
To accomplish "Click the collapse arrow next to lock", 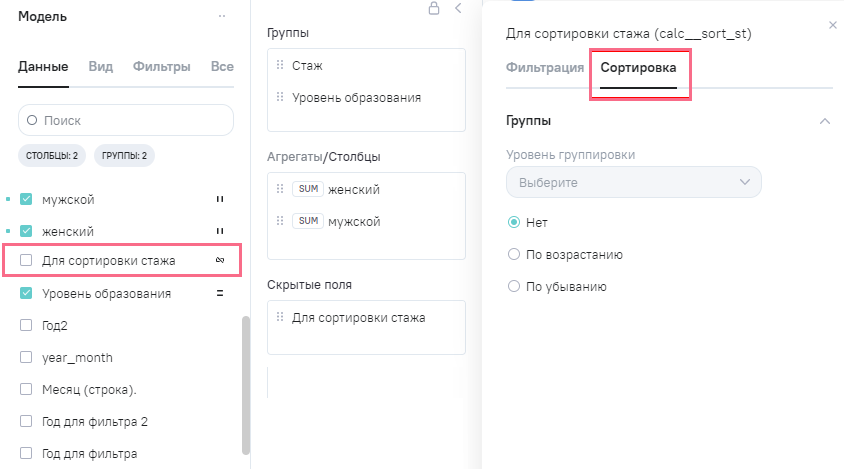I will coord(458,9).
